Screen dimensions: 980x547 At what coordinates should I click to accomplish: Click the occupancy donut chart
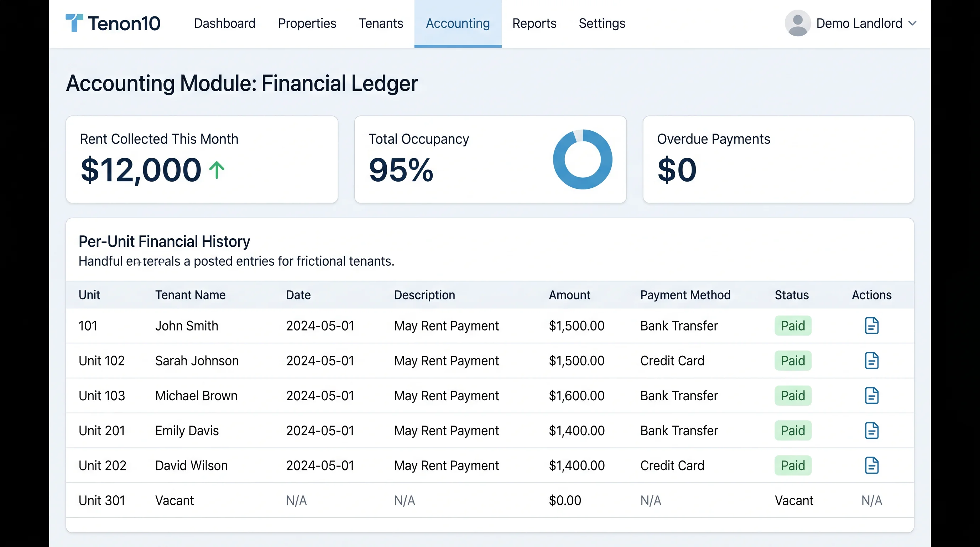(583, 160)
